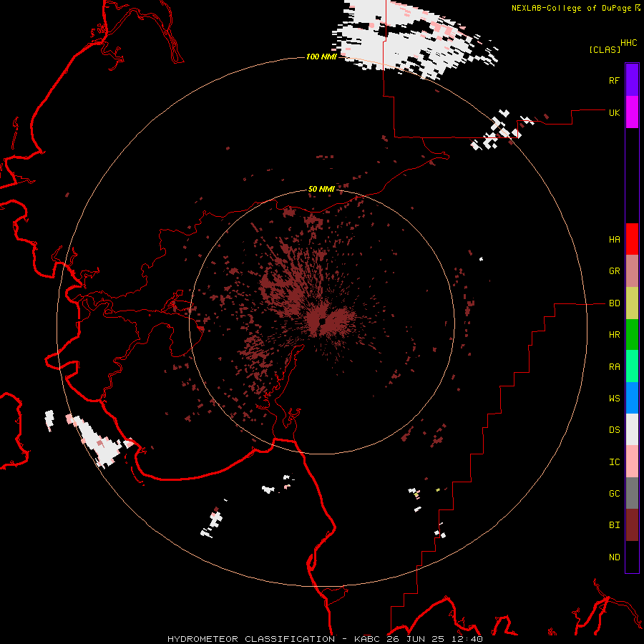Select the DS white legend swatch
The width and height of the screenshot is (644, 644).
632,429
